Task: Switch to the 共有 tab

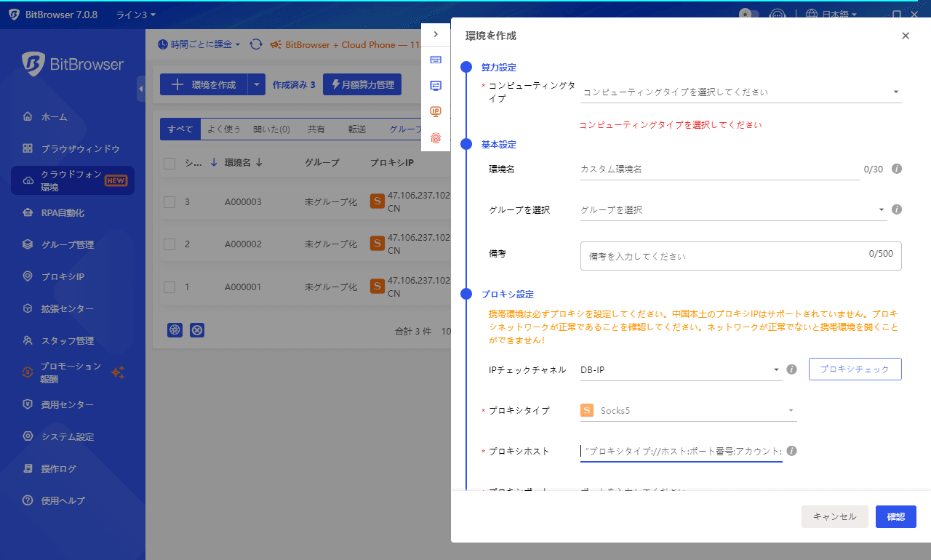Action: point(316,128)
